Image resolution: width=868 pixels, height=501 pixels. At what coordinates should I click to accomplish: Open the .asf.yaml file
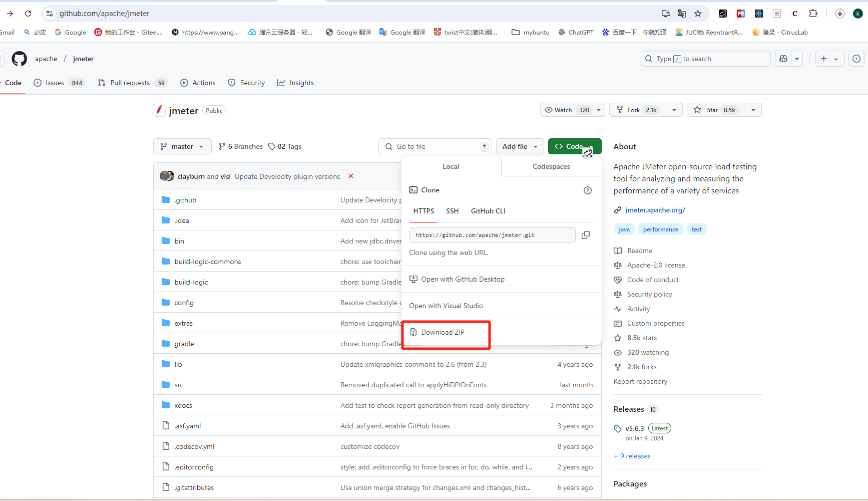pos(188,426)
